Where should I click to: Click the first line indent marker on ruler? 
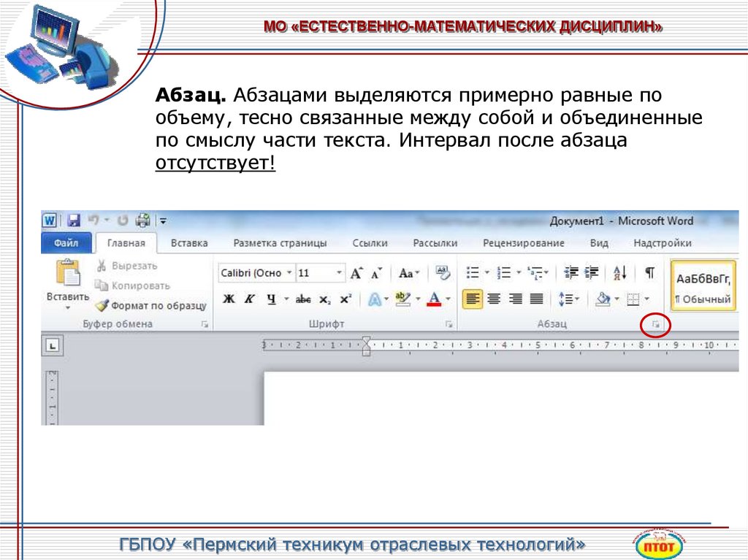pyautogui.click(x=367, y=341)
